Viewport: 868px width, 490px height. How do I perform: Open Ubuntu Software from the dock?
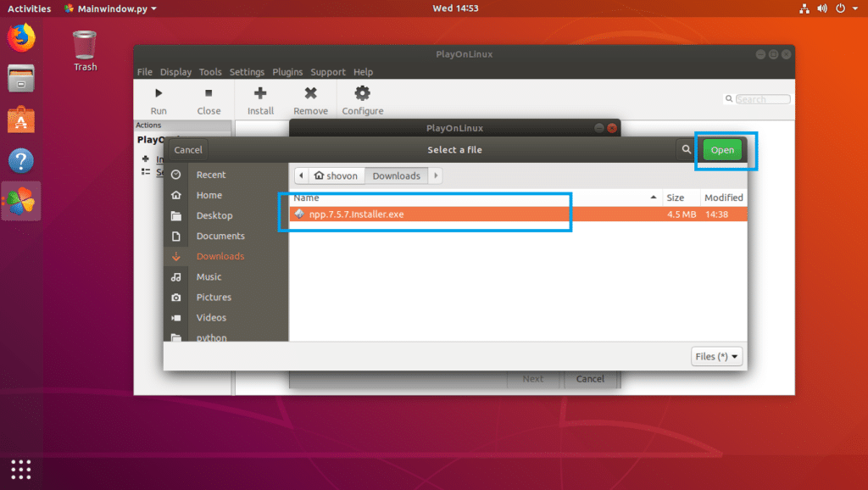[x=21, y=120]
